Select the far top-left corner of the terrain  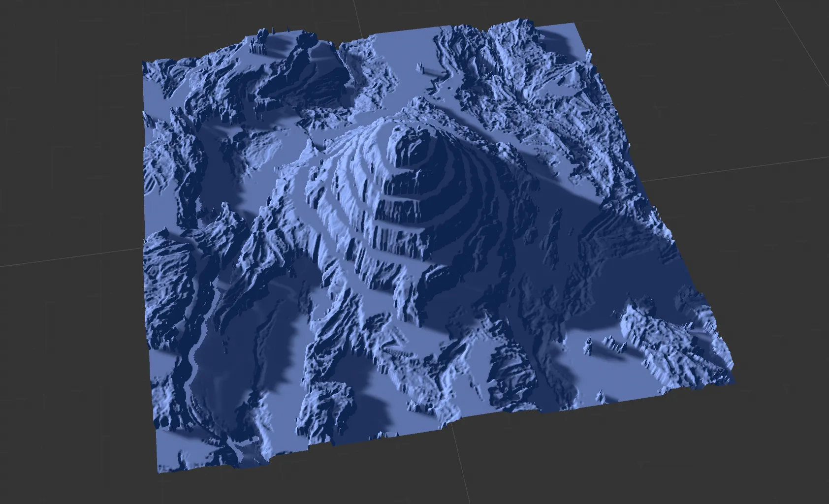(144, 63)
